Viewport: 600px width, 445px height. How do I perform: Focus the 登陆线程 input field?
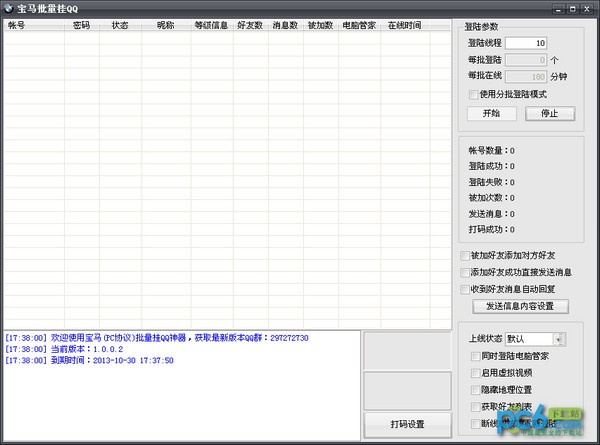point(526,43)
